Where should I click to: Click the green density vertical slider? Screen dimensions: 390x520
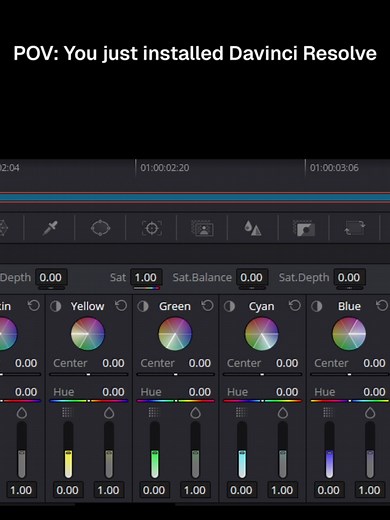(x=154, y=450)
